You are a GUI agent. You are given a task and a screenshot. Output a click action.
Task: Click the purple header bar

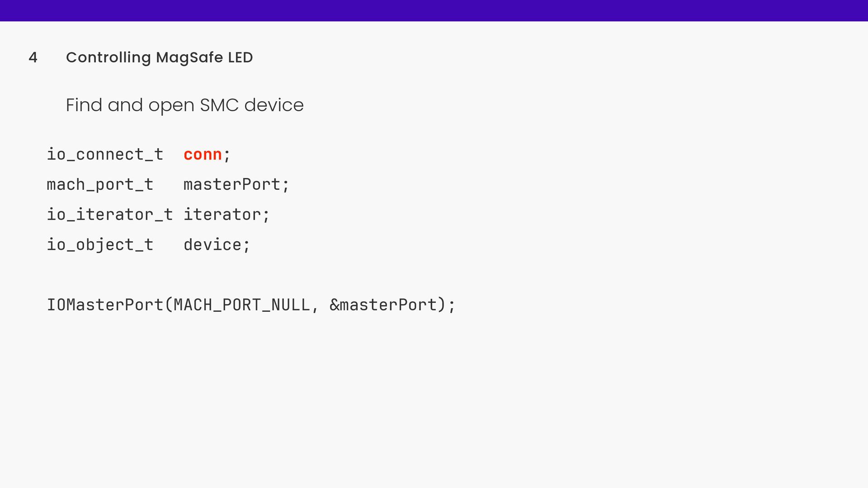[434, 10]
